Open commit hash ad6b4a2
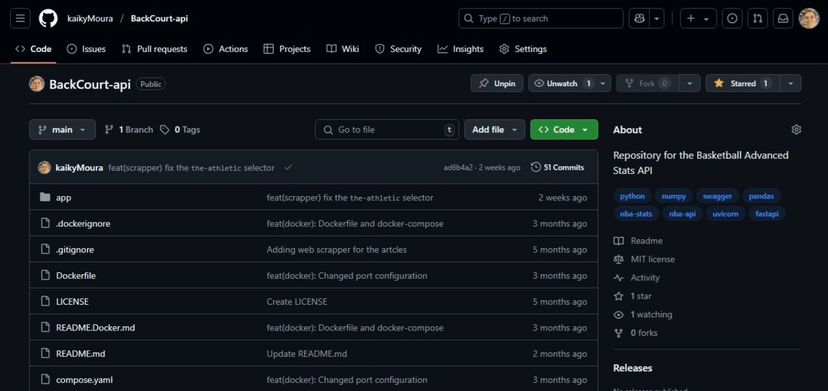The image size is (828, 391). 458,167
